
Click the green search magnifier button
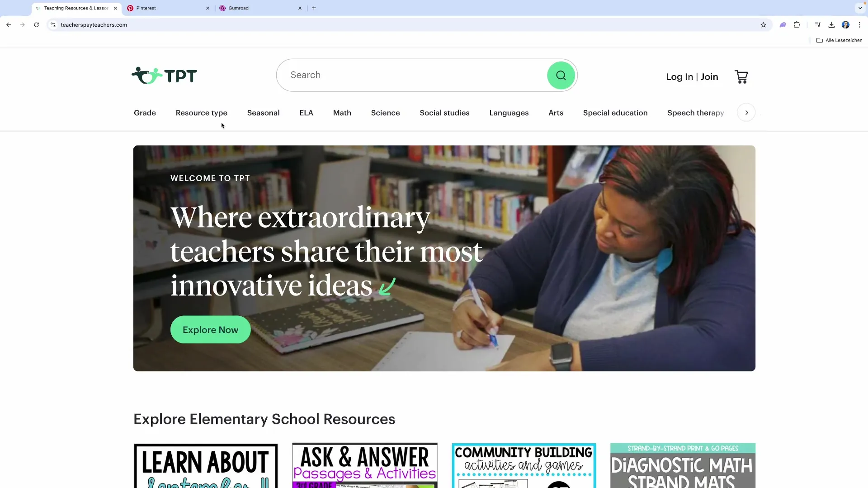(561, 75)
